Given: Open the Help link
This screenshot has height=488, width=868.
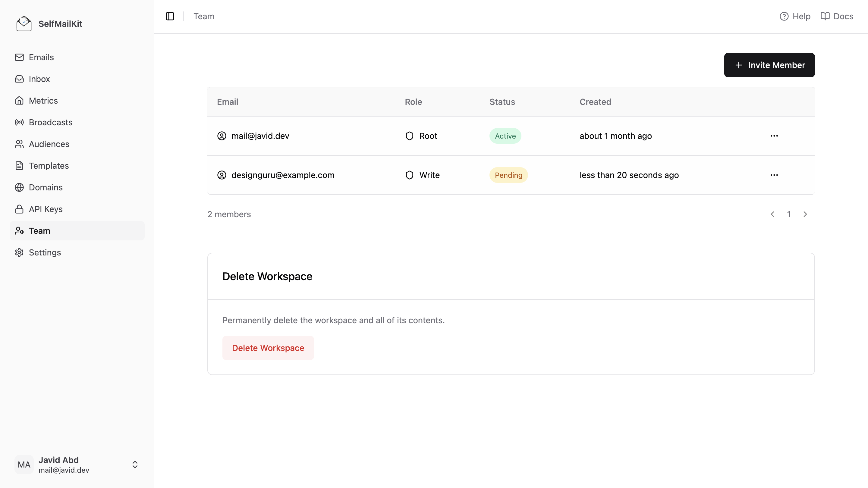Looking at the screenshot, I should 795,16.
